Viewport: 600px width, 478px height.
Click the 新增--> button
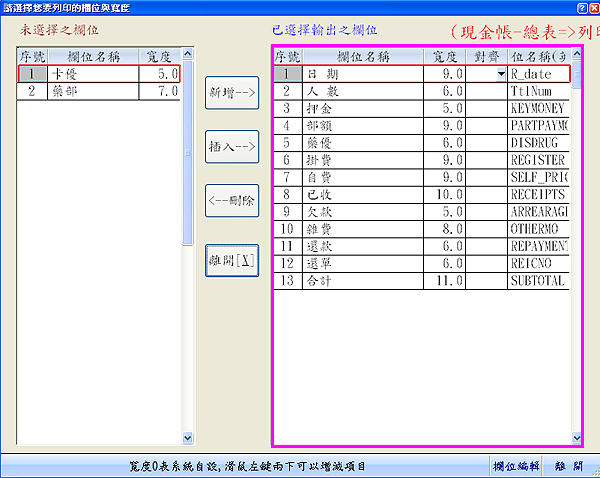click(232, 92)
